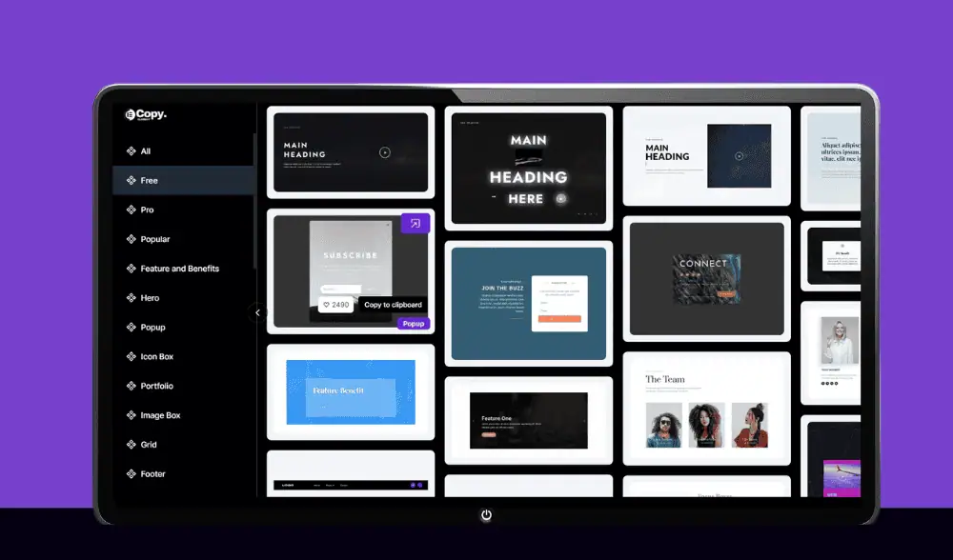Like the Subscribe popup via the heart counter
953x560 pixels.
[x=335, y=305]
